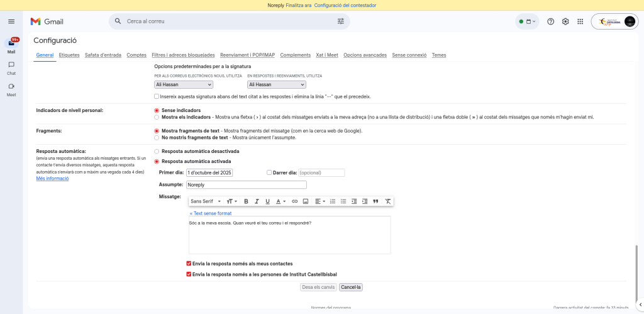Click the quote formatting icon
Image resolution: width=644 pixels, height=314 pixels.
(375, 201)
